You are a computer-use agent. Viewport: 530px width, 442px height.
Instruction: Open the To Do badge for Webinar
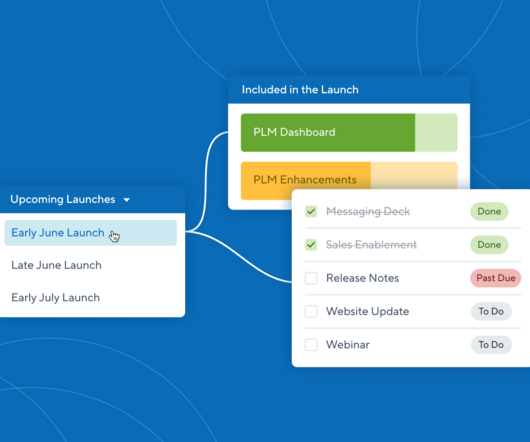pos(491,345)
